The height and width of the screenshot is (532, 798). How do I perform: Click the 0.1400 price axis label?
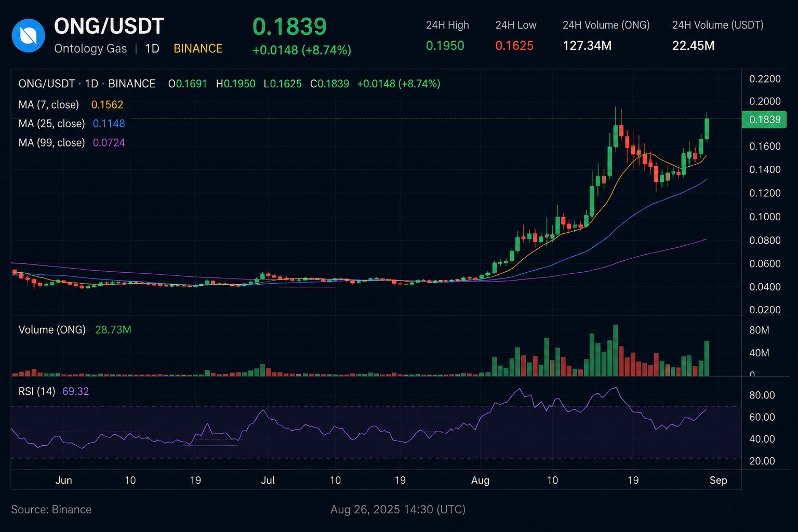[x=765, y=170]
